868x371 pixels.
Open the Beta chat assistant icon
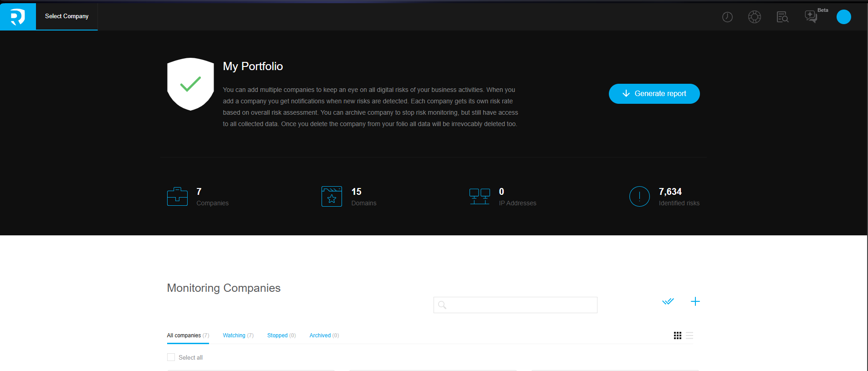tap(811, 17)
